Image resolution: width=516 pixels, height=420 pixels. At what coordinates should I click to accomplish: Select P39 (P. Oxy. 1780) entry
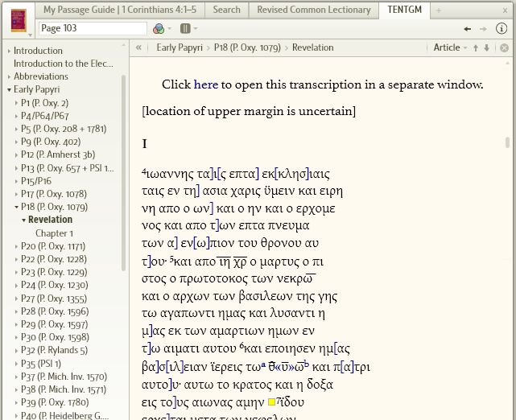[x=55, y=402]
